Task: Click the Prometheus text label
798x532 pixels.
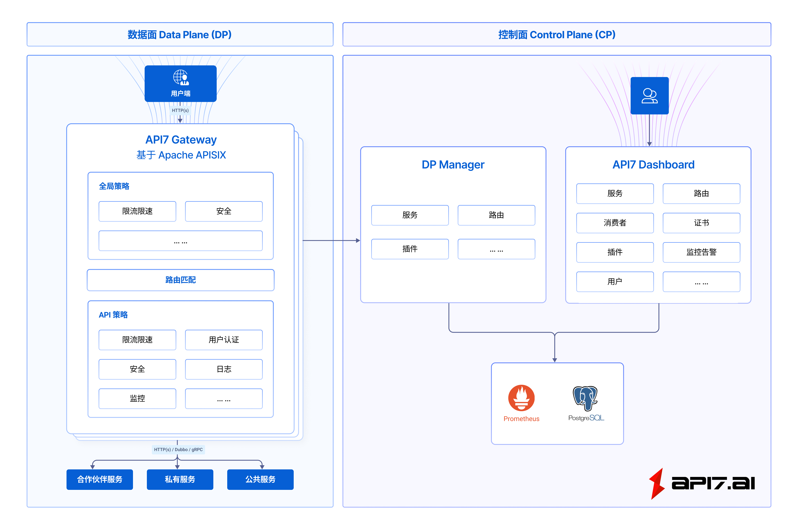Action: coord(521,419)
